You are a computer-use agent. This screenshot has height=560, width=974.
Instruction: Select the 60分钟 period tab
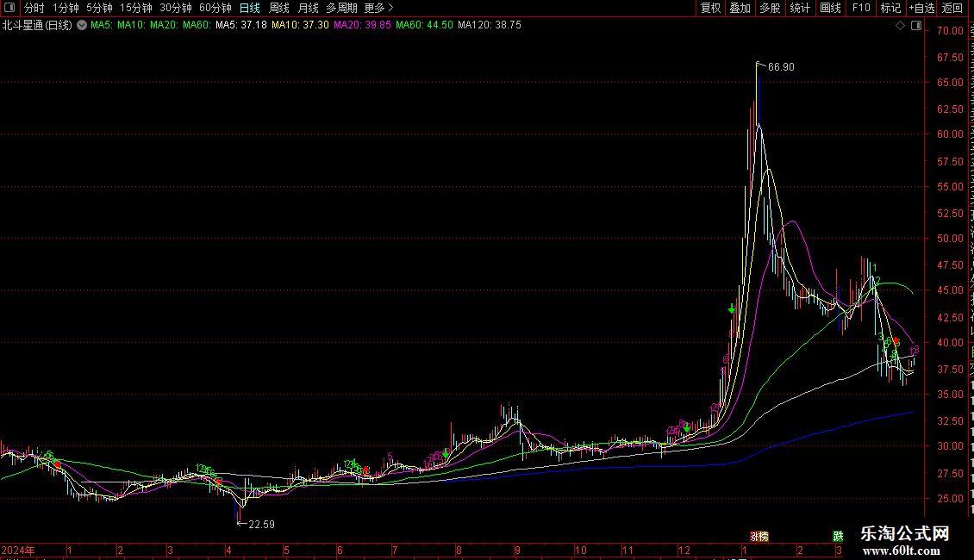point(215,8)
